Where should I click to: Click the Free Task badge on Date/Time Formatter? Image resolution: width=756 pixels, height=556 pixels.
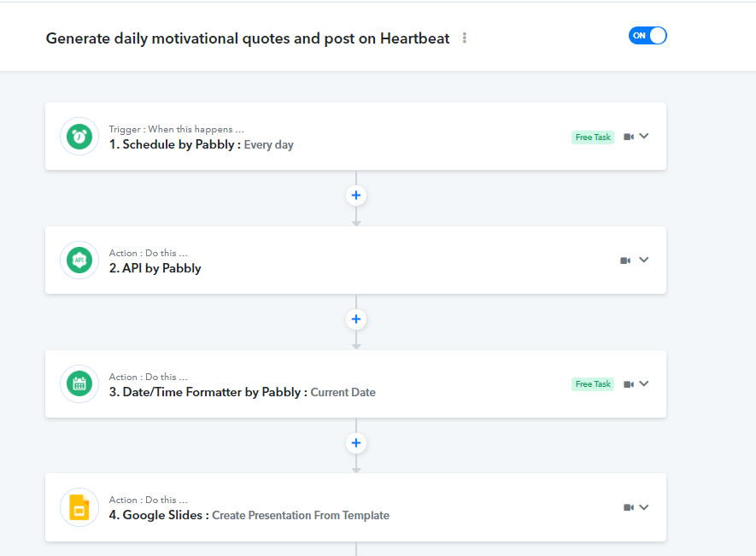(x=593, y=384)
